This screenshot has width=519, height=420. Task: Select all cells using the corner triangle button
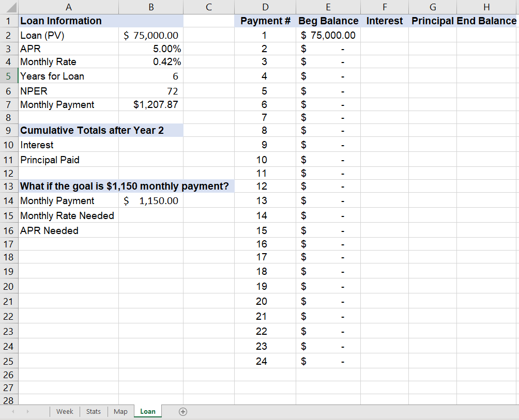click(9, 7)
